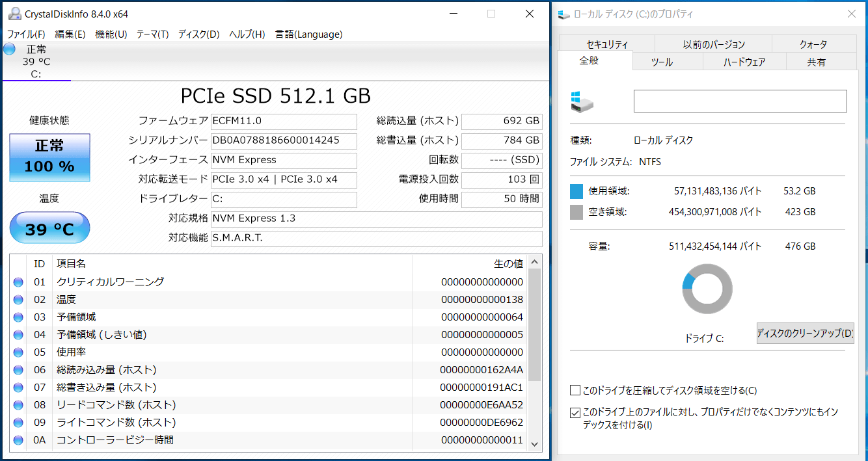Click the 使用時間 value 50 時間

[502, 200]
